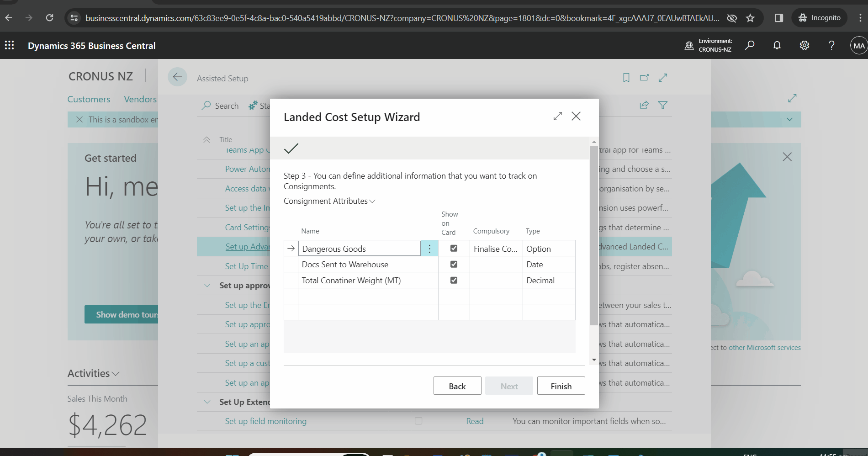
Task: Open the share icon above the setup list
Action: click(x=644, y=105)
